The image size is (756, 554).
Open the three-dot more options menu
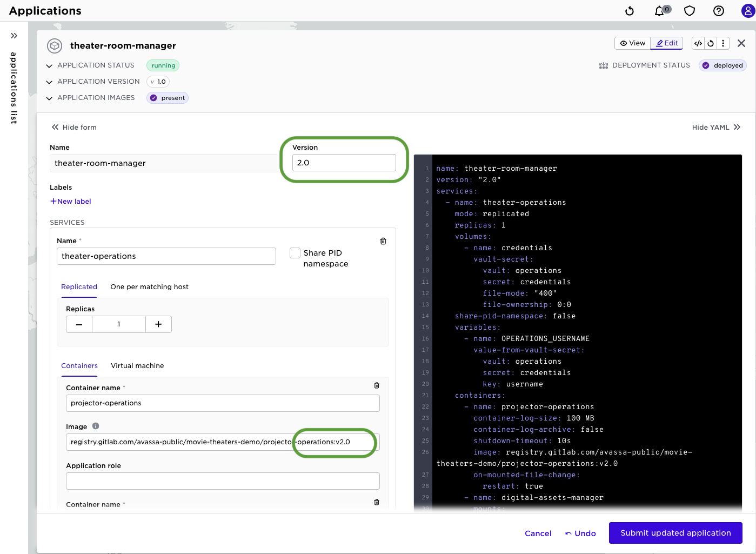point(724,43)
